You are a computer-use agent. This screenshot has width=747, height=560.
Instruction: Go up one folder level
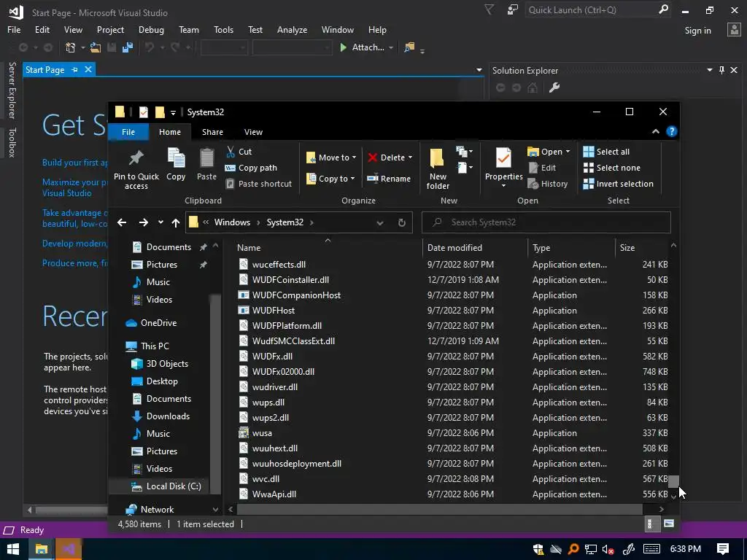[x=175, y=222]
